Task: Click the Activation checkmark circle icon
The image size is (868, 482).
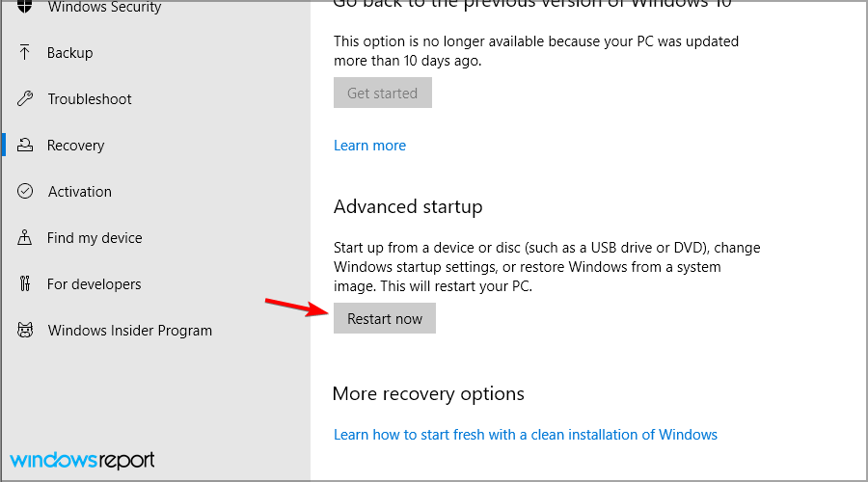Action: pos(26,192)
